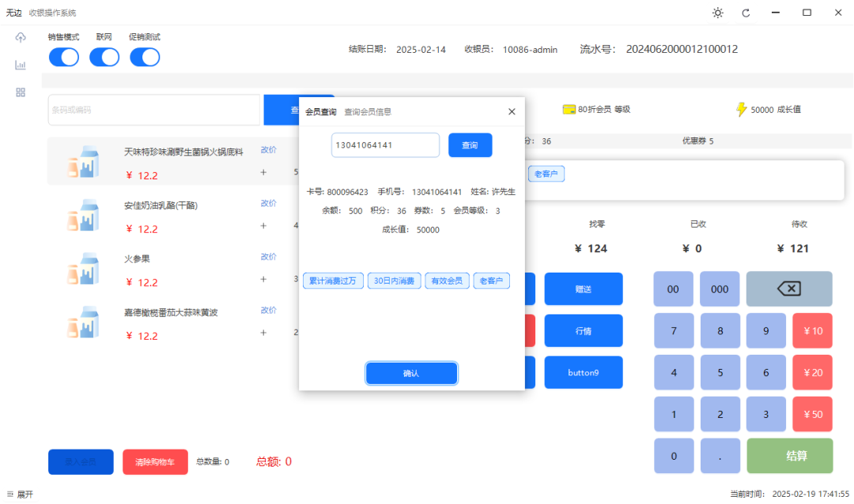Viewport: 854px width, 504px height.
Task: Click keypad digit 9
Action: pos(765,330)
